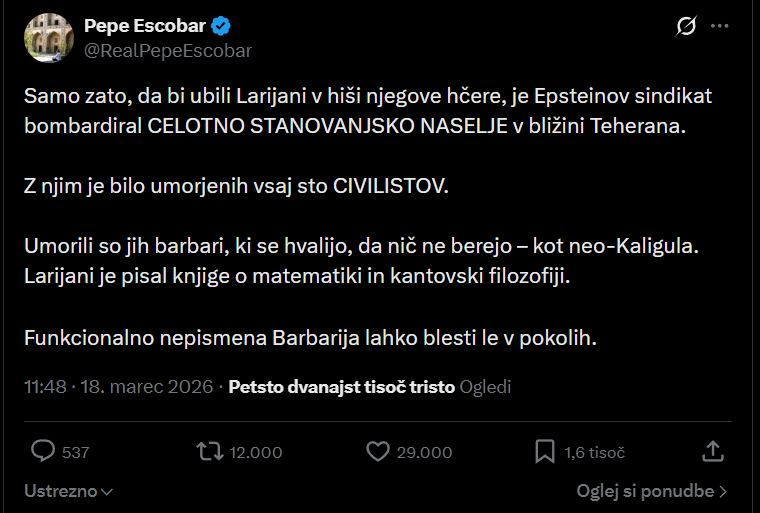Click the repost arrows icon

210,451
